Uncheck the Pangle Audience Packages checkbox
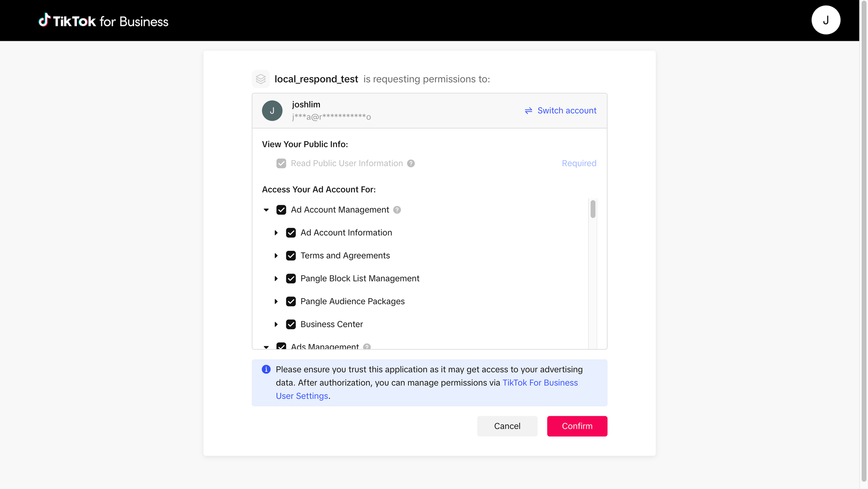 [291, 302]
